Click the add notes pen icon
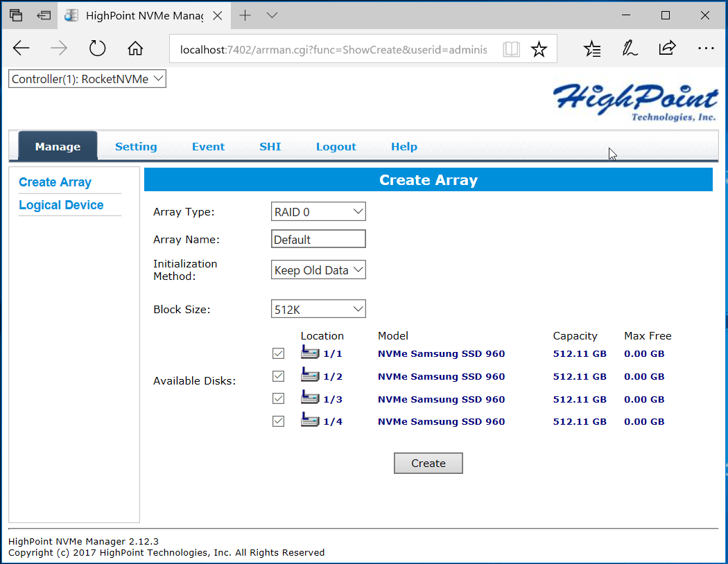The width and height of the screenshot is (728, 564). 630,49
